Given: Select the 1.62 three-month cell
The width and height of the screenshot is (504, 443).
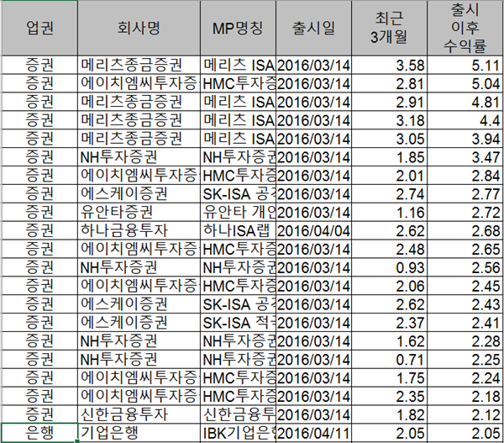Looking at the screenshot, I should 389,340.
